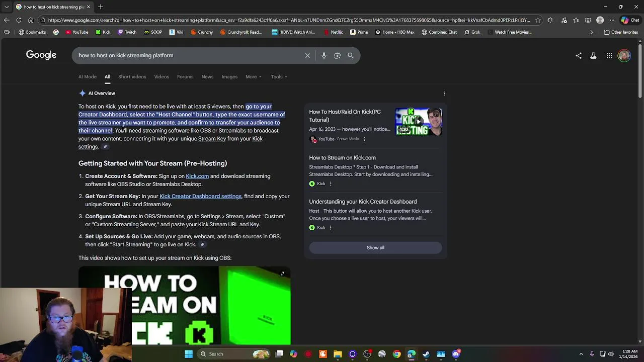Viewport: 644px width, 362px height.
Task: Open Understanding your Kick Creator Dashboard
Action: tap(363, 202)
